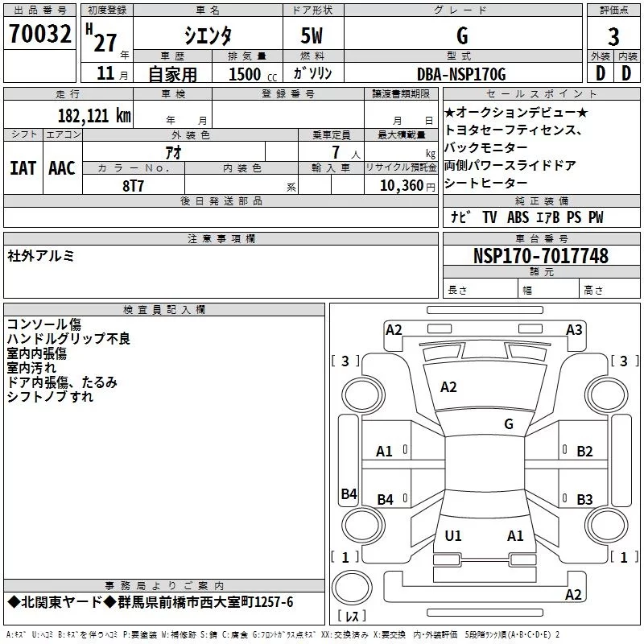Click the 社外アルミ note
644x644 pixels.
[41, 256]
